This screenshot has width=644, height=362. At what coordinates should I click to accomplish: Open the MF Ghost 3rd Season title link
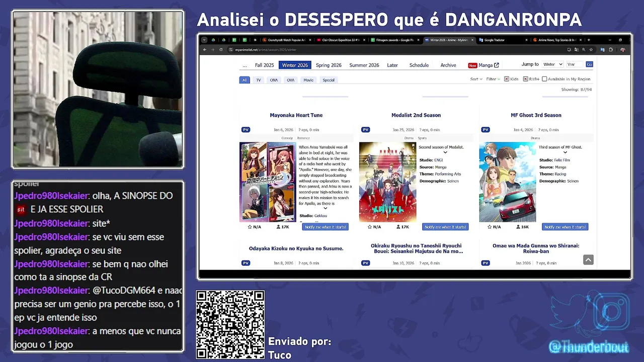tap(536, 115)
